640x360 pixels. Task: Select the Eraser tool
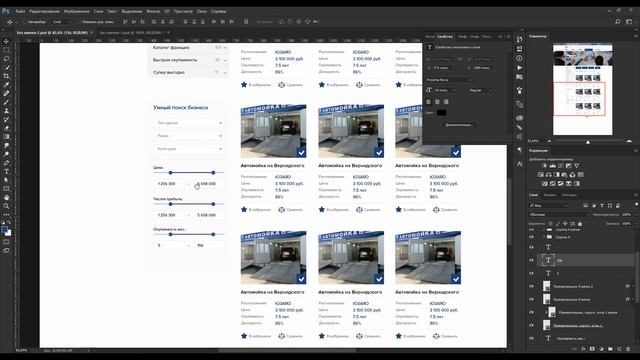click(x=6, y=128)
